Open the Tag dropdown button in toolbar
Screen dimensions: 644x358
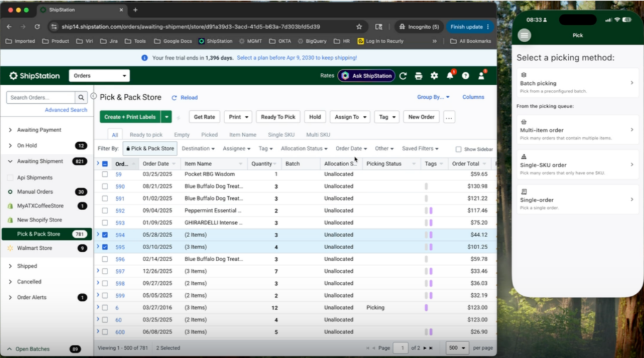387,117
